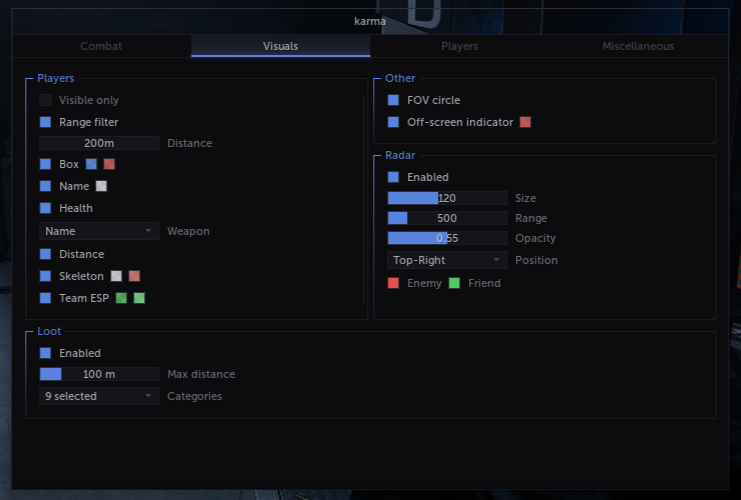Image resolution: width=741 pixels, height=500 pixels.
Task: Disable the FOV circle checkbox
Action: point(393,100)
